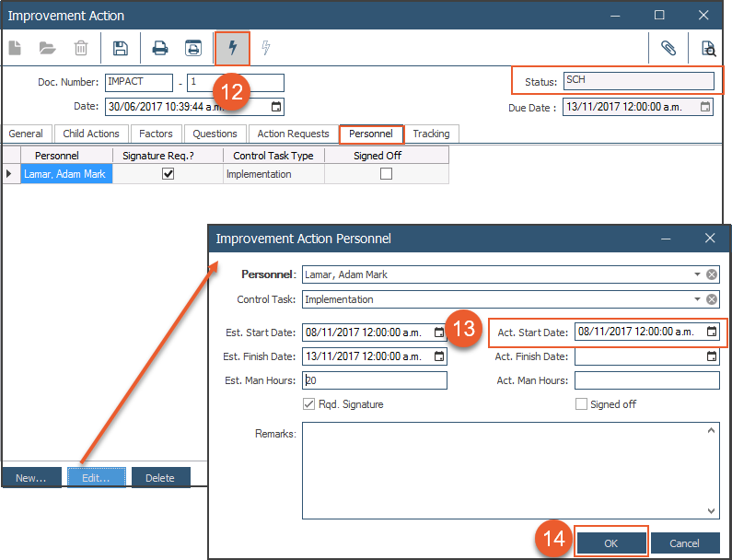Click the Signature Req.? column header
This screenshot has width=732, height=560.
[x=168, y=156]
